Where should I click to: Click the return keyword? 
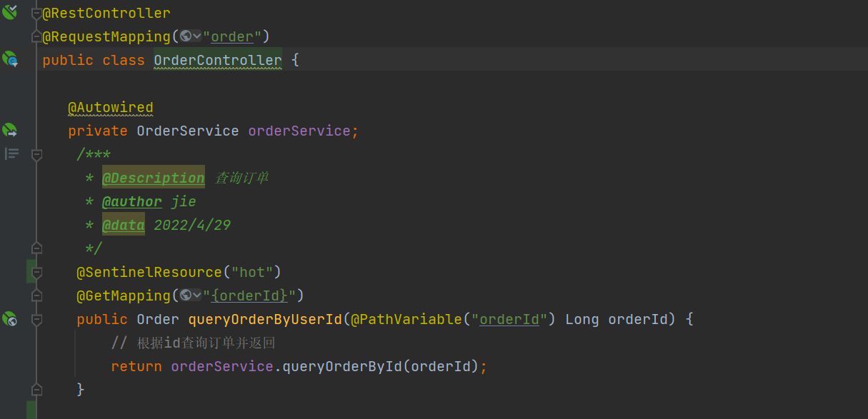136,366
